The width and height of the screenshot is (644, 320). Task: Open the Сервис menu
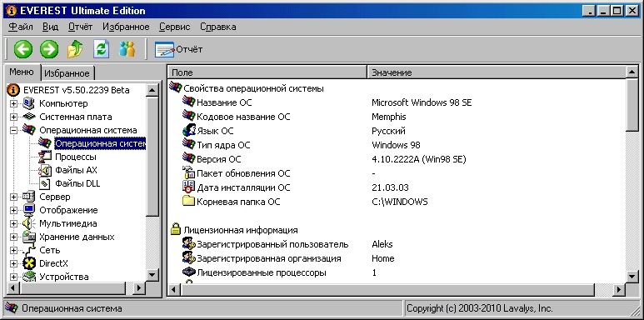pyautogui.click(x=175, y=27)
